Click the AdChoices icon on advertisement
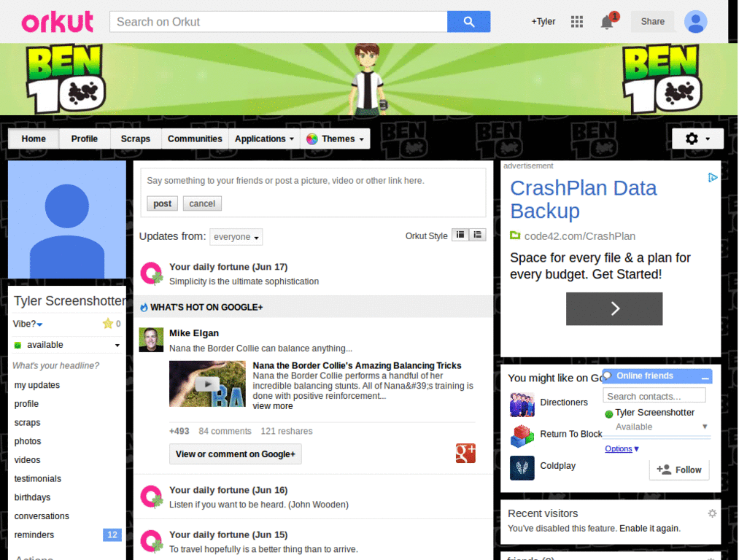 point(713,178)
